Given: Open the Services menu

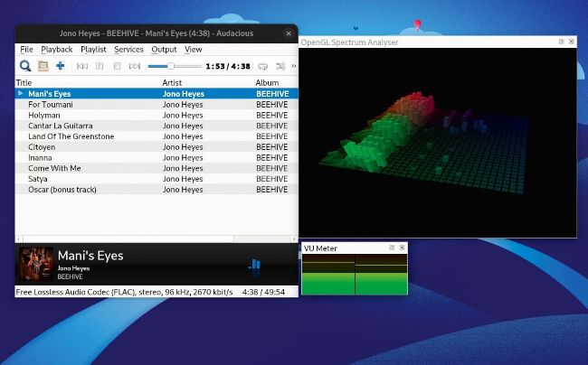Looking at the screenshot, I should click(x=128, y=50).
